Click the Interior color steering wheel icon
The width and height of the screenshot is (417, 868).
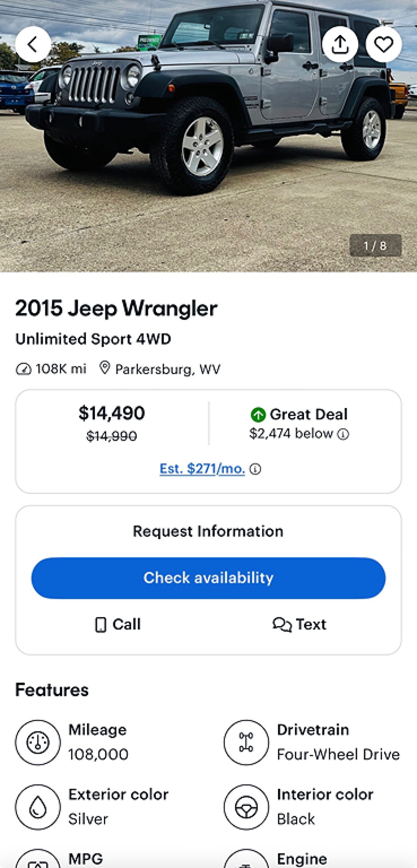coord(246,807)
